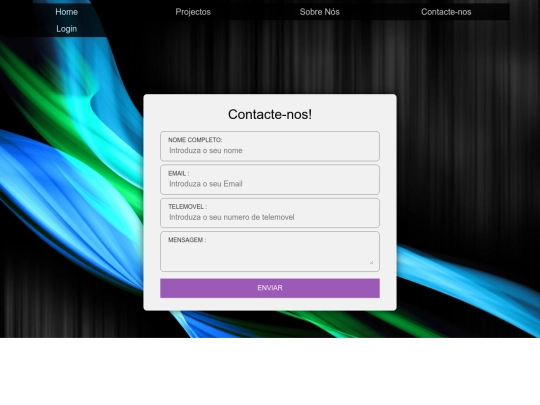Click the Mensagem textarea resize grip

point(371,262)
